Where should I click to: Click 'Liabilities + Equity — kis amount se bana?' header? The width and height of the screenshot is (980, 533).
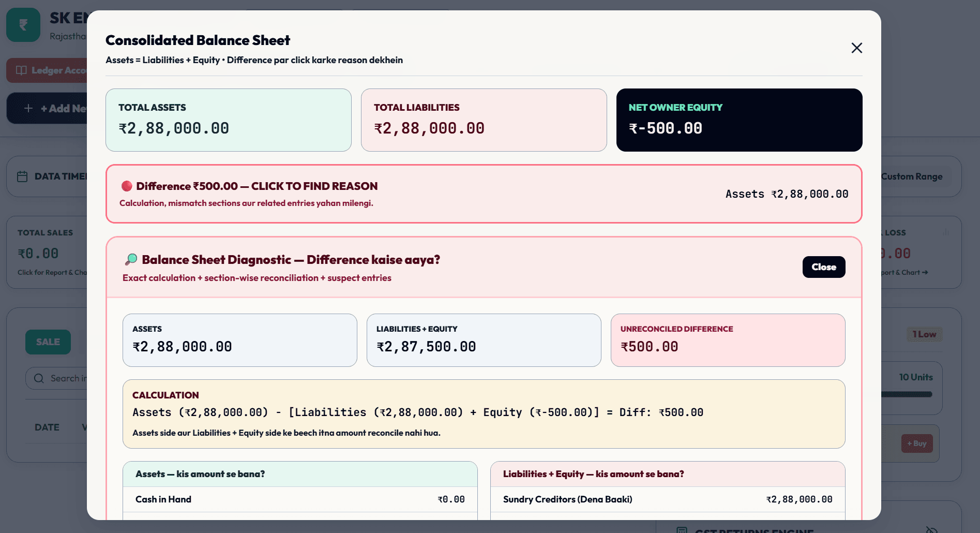point(668,474)
